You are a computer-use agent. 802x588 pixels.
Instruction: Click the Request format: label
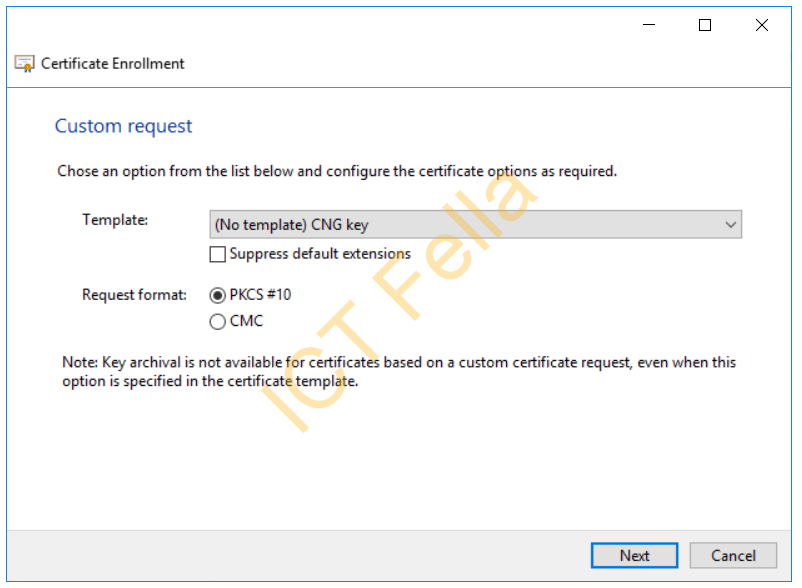135,295
